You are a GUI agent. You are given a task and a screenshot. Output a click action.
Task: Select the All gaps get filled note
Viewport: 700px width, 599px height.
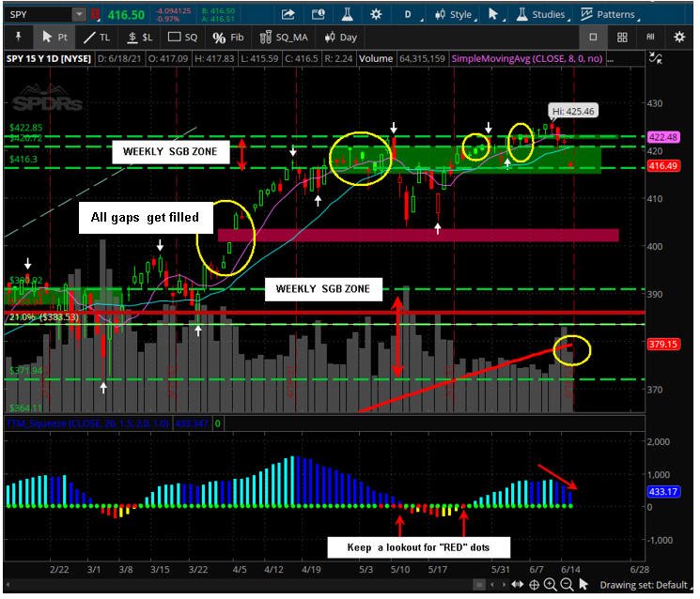click(146, 218)
